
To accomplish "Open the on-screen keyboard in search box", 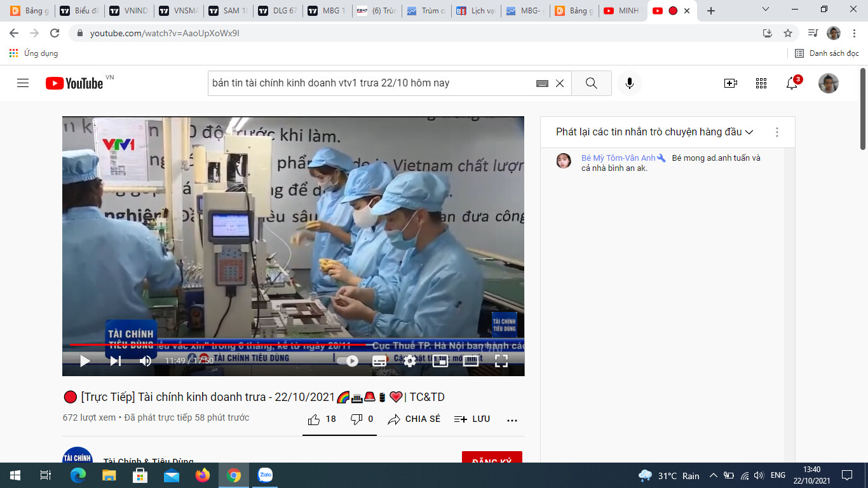I will coord(542,83).
